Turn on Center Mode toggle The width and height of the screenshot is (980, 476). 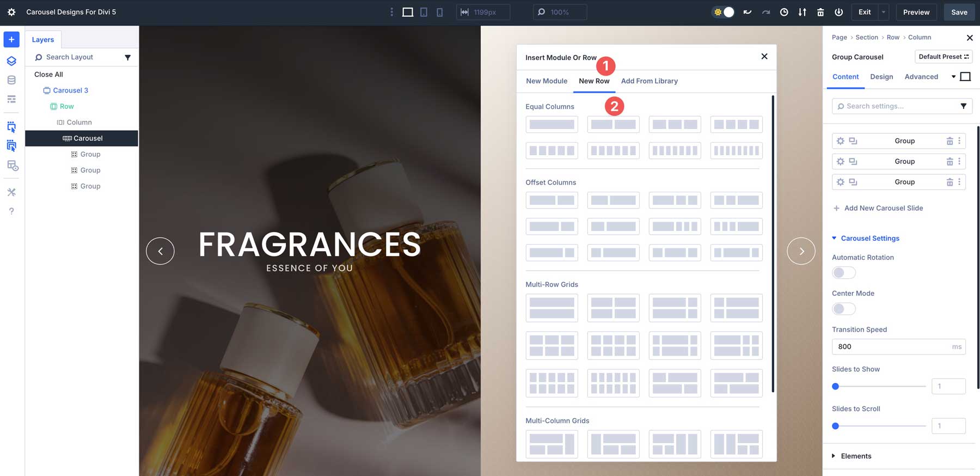pyautogui.click(x=843, y=309)
